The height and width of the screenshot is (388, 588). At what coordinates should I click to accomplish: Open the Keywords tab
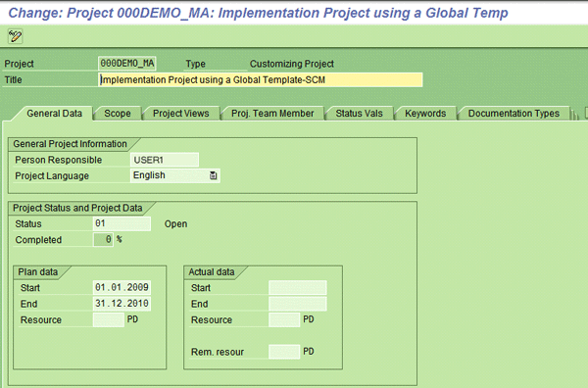pos(425,114)
